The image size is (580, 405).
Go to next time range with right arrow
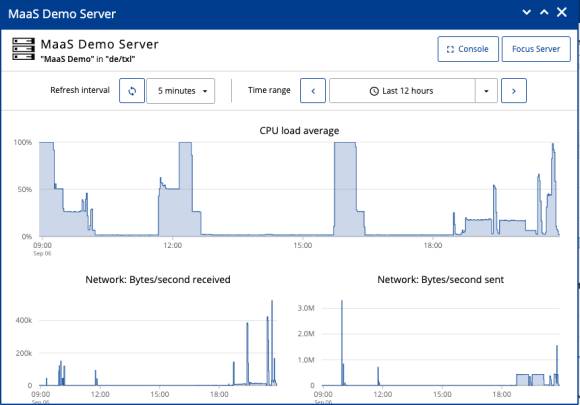514,91
